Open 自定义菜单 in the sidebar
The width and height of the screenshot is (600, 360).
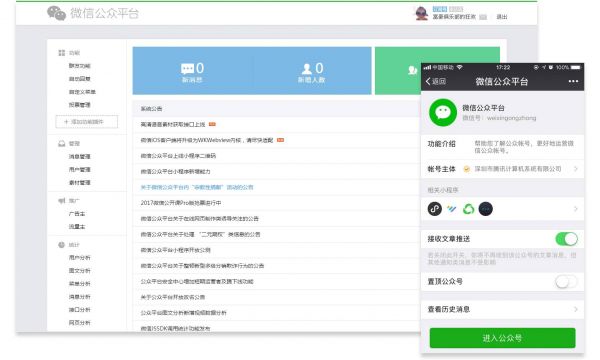pos(82,92)
